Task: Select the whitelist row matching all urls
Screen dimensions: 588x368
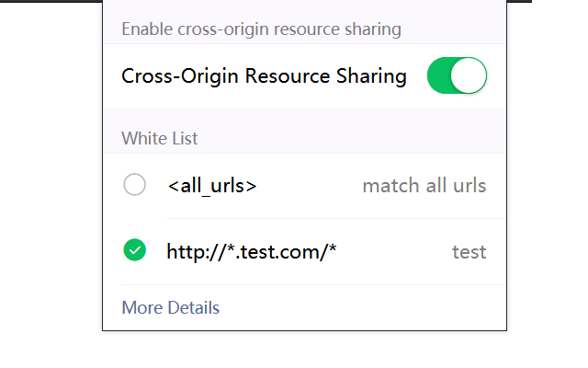Action: coord(304,186)
